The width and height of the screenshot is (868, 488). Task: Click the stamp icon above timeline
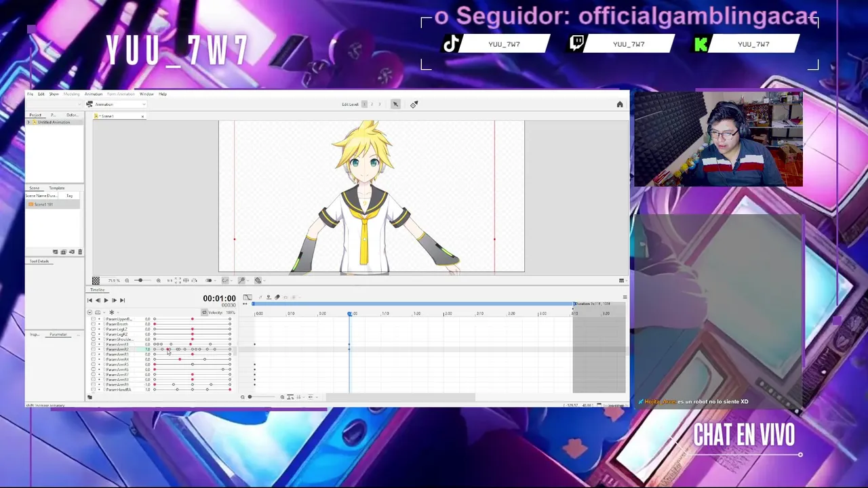tap(269, 298)
